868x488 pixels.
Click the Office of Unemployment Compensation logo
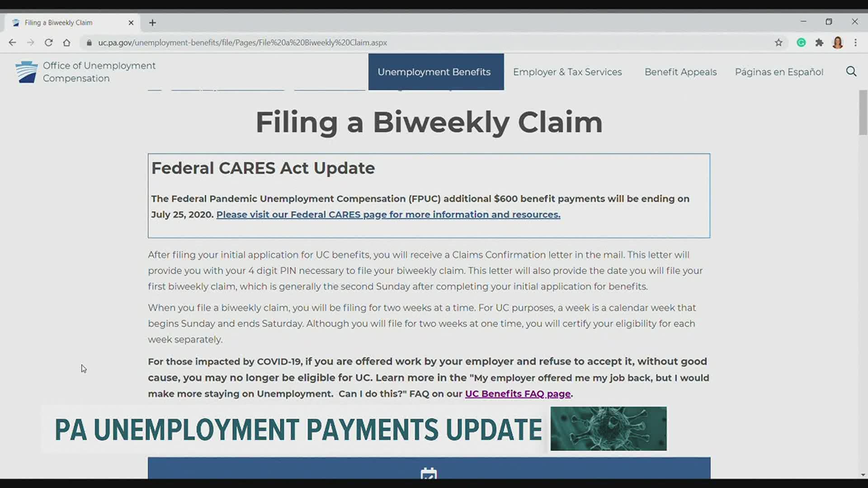[x=26, y=71]
